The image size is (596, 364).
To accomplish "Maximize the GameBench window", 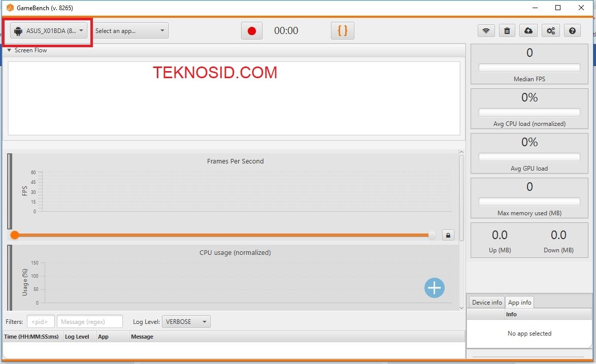I will coord(558,8).
